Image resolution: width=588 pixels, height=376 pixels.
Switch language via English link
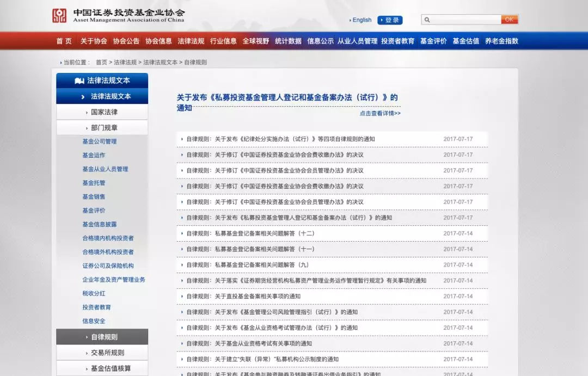[362, 20]
